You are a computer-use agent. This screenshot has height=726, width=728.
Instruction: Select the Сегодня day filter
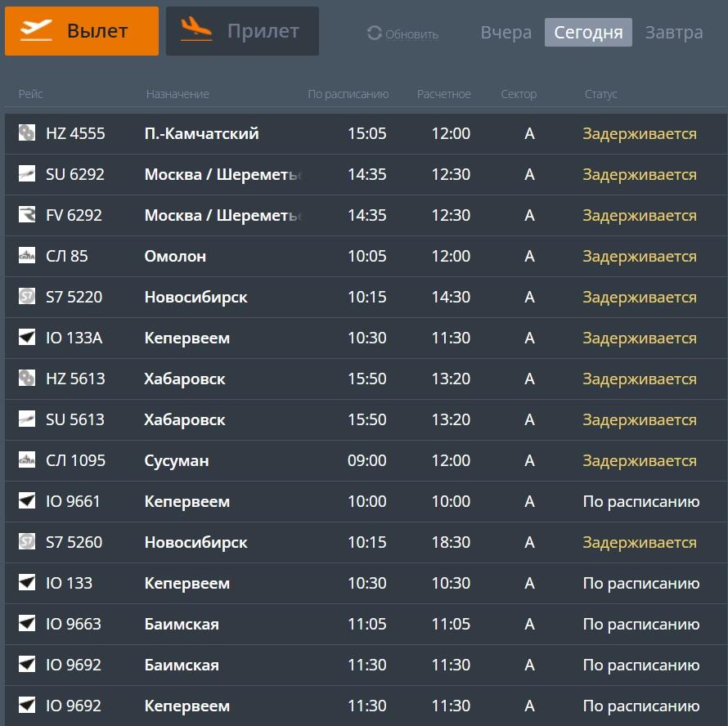pos(588,33)
